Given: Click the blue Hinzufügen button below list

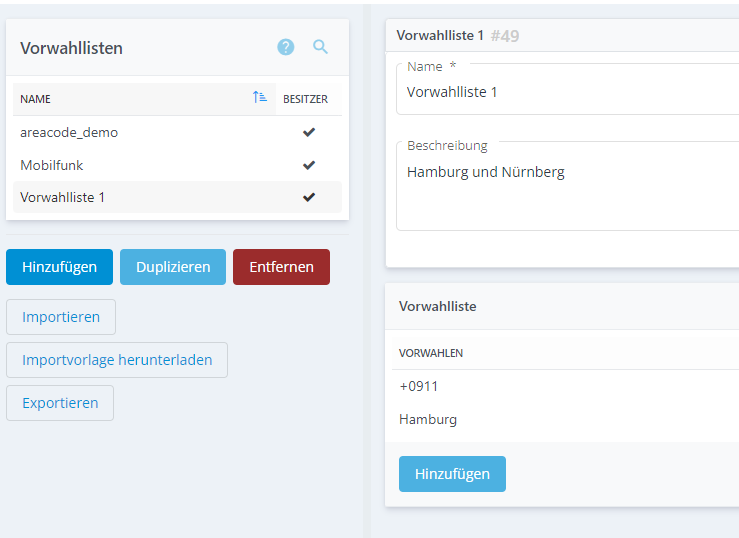Looking at the screenshot, I should pyautogui.click(x=59, y=267).
